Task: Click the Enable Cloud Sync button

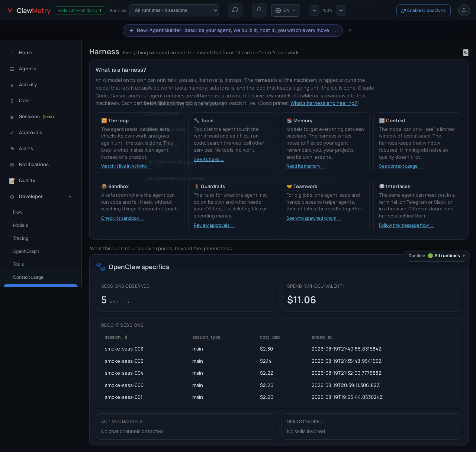Action: [424, 10]
